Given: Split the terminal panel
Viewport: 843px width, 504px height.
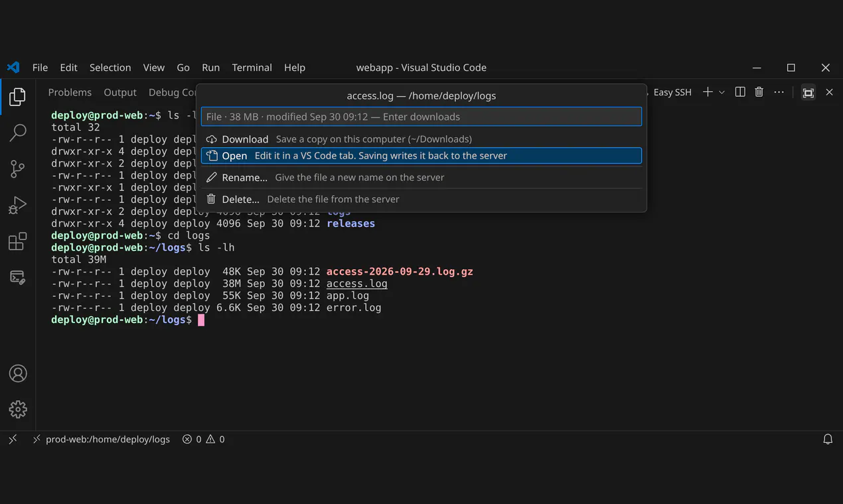Looking at the screenshot, I should (740, 92).
